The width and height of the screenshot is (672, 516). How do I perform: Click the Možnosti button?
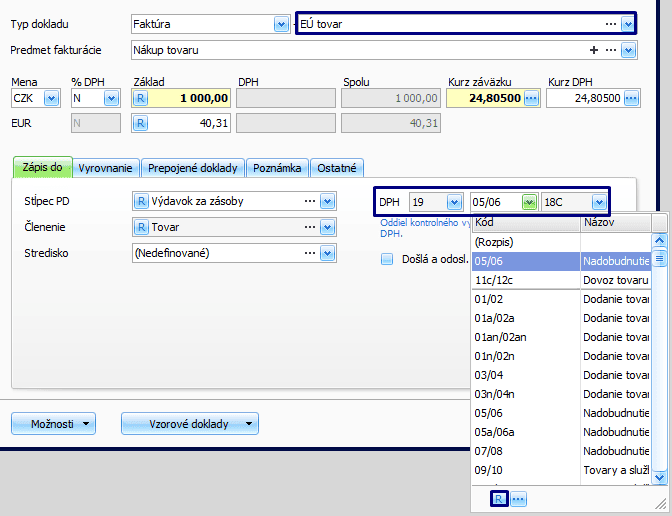[53, 424]
